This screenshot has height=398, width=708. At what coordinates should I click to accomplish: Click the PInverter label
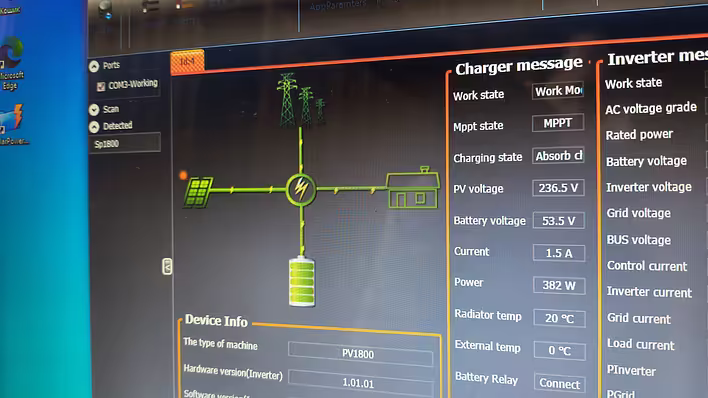pos(631,370)
